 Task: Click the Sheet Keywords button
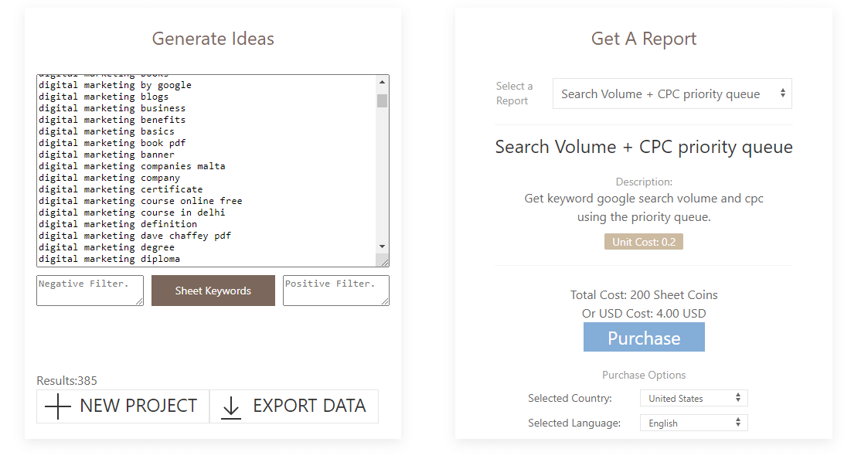[x=213, y=291]
